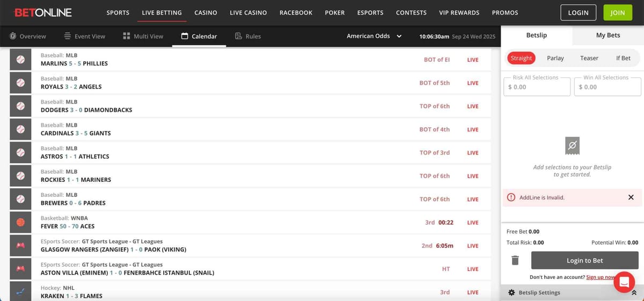
Task: Open the Aston Villa vs Fenerbahce Istanbul event
Action: tap(250, 268)
